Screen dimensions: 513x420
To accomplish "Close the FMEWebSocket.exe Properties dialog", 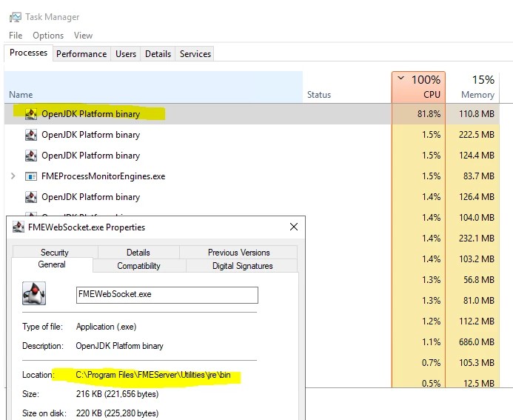I will (294, 227).
